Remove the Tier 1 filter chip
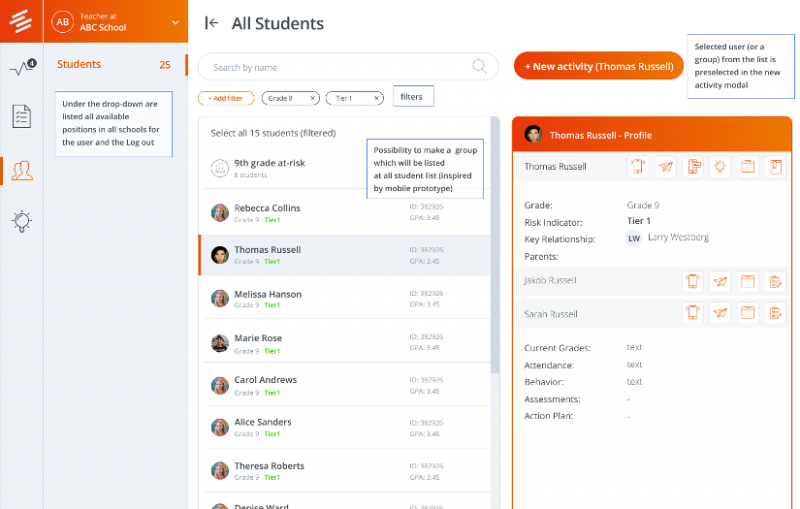 (376, 98)
